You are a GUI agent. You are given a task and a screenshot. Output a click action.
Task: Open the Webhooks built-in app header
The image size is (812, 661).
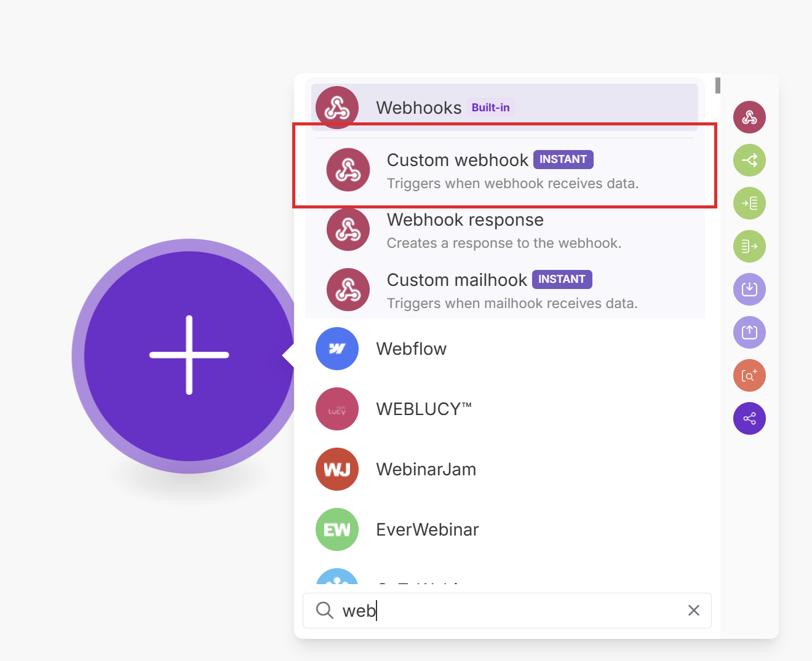click(504, 108)
